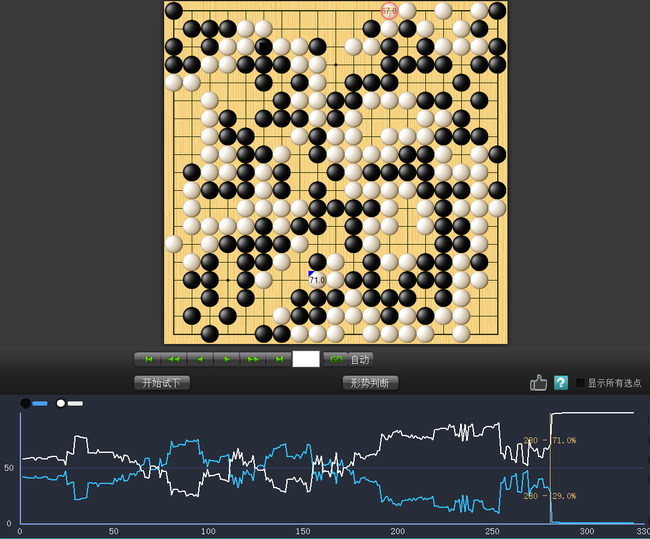Fast-forward several moves with double-right arrow
This screenshot has width=650, height=539.
point(253,359)
